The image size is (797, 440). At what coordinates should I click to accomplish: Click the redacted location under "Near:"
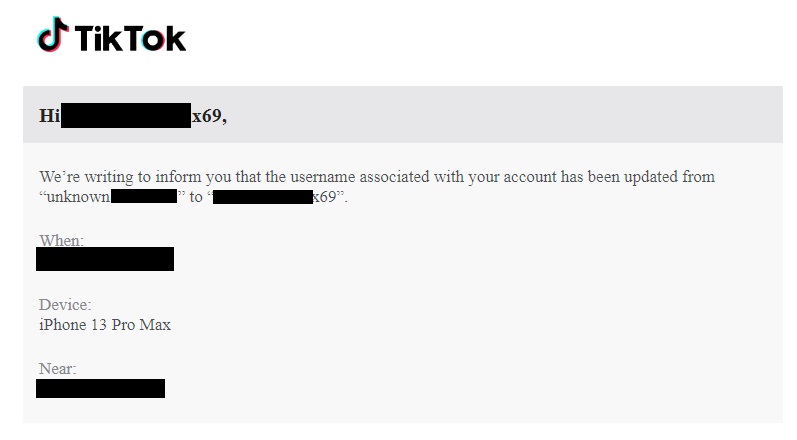pos(100,388)
